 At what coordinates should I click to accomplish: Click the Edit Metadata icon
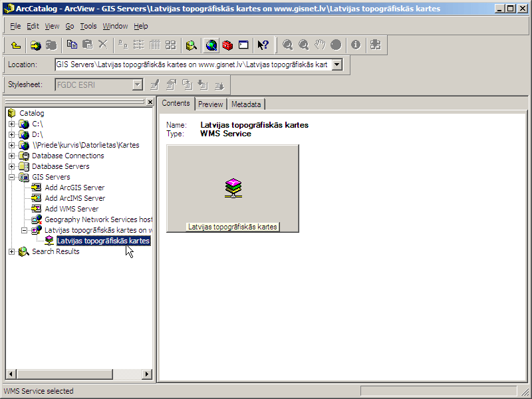pos(155,85)
